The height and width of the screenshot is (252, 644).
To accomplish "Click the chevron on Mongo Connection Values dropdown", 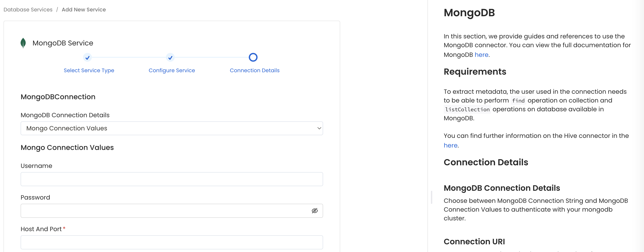I will click(319, 128).
